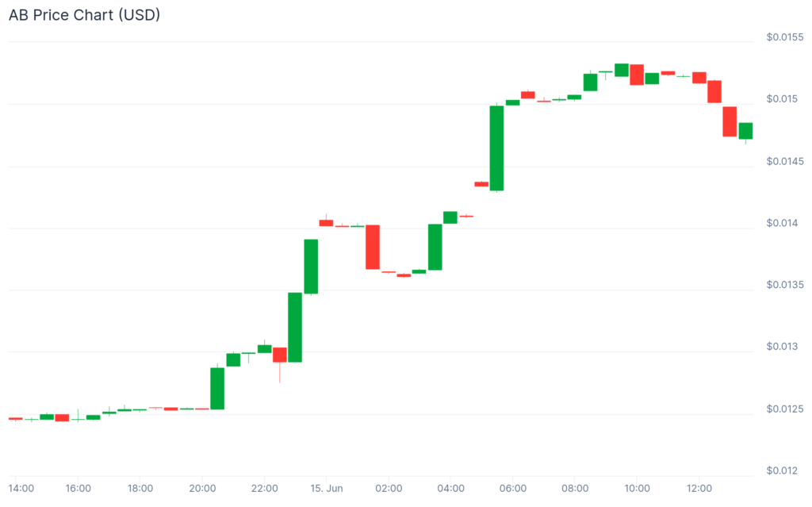Select the tall green candle just before 15. Jun

pyautogui.click(x=311, y=266)
